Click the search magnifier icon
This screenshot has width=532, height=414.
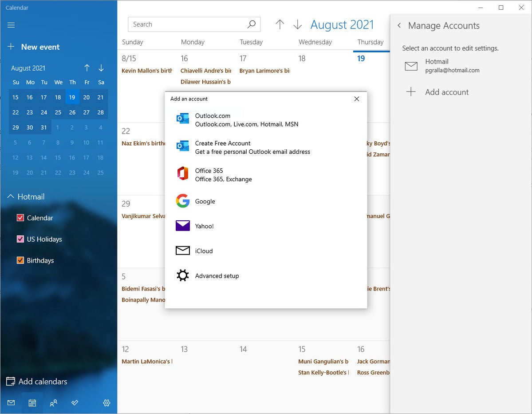(252, 24)
